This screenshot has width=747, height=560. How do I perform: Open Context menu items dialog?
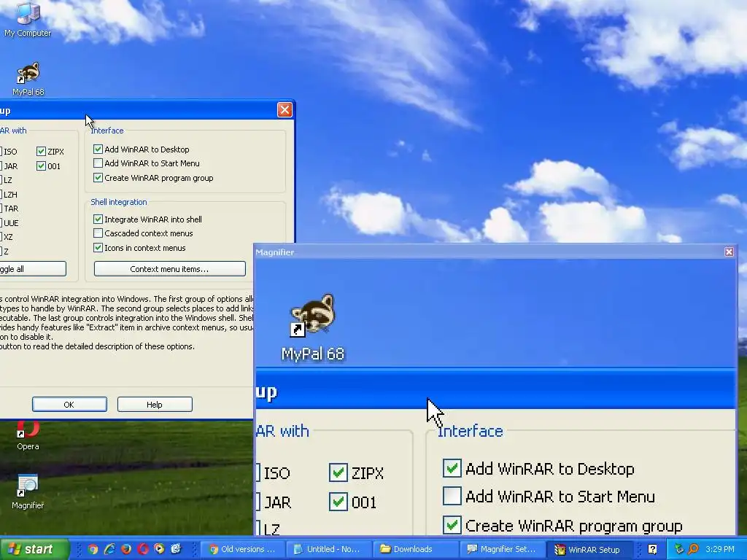169,268
